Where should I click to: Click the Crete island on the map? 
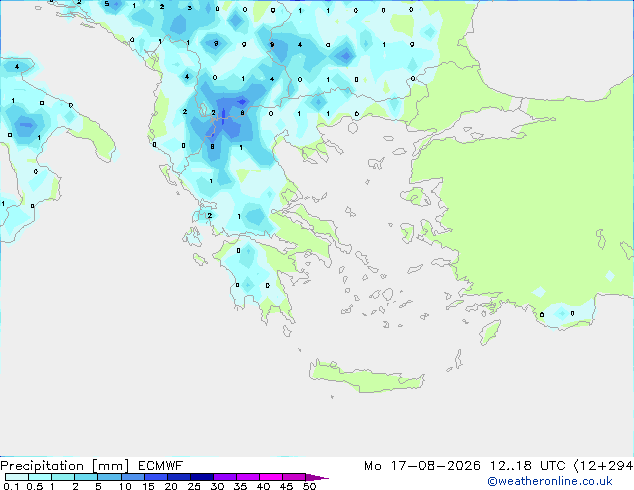(366, 378)
